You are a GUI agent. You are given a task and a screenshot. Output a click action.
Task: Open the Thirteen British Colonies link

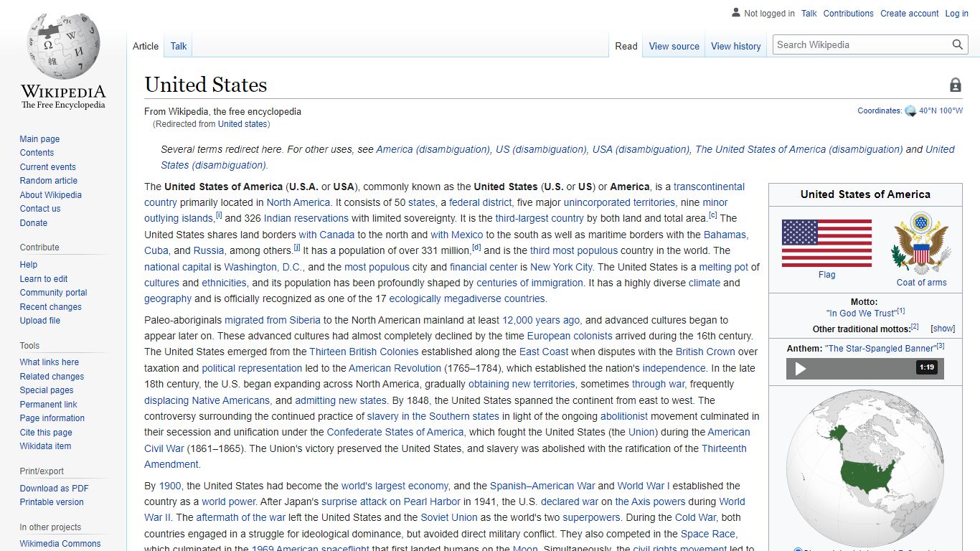coord(364,352)
